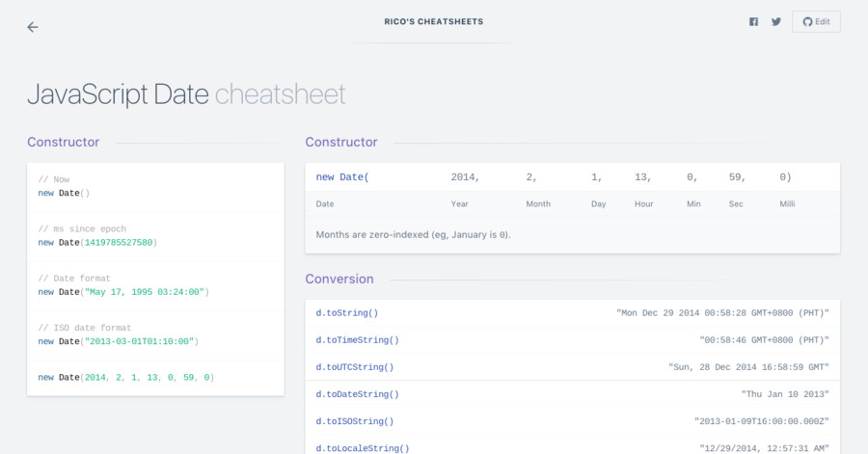
Task: Click the new Date(1419785527580) code line
Action: click(x=97, y=242)
